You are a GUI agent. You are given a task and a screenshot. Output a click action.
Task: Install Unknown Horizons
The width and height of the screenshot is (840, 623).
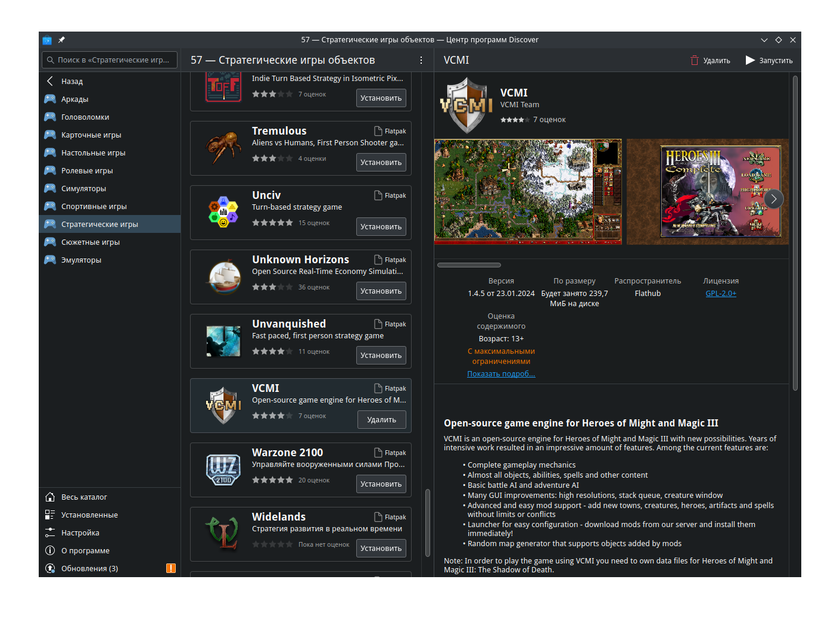381,291
